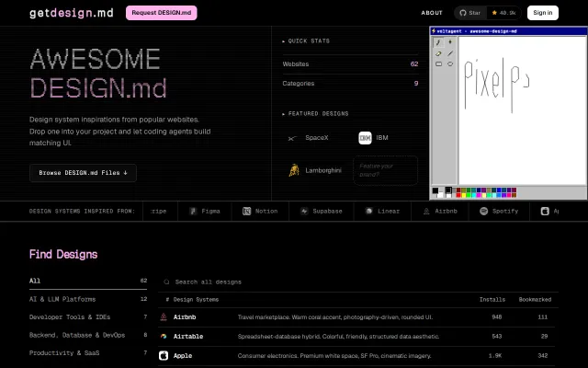Star the repository on GitHub
Screen dimensions: 588x368
coord(470,13)
